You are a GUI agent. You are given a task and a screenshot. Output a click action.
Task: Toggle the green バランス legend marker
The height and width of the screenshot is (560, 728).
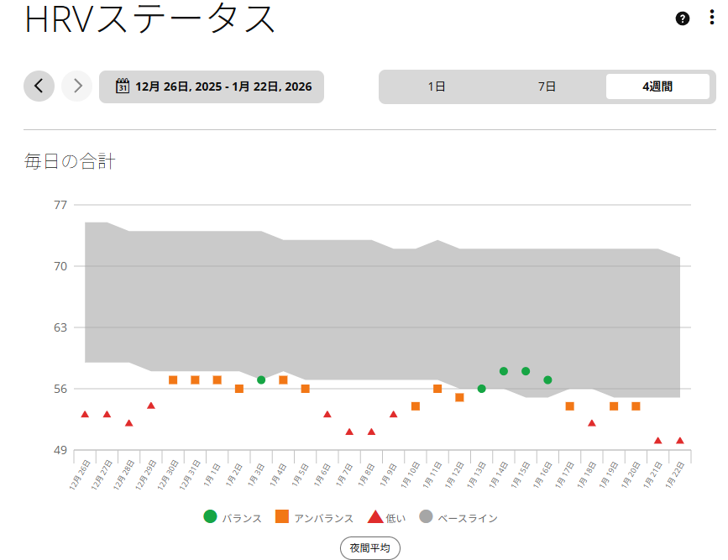[211, 516]
